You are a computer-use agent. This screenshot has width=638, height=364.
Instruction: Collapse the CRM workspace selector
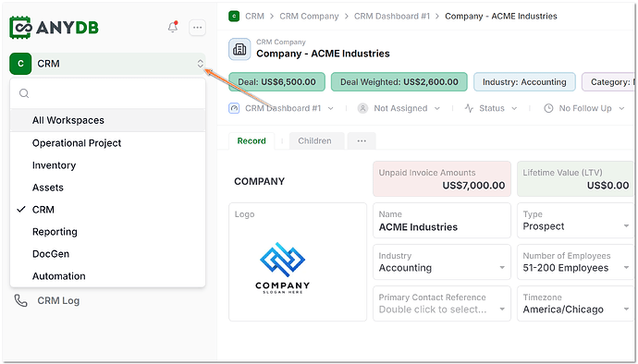tap(201, 64)
